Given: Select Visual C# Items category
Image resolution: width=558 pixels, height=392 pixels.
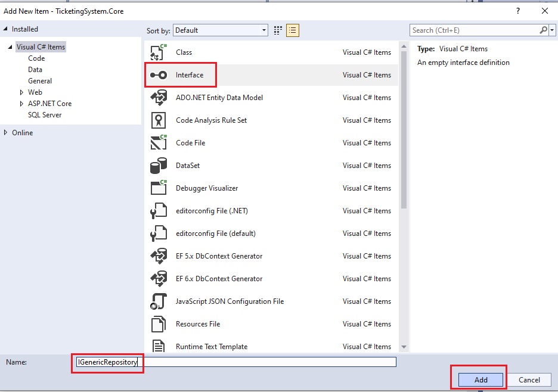Looking at the screenshot, I should 41,47.
